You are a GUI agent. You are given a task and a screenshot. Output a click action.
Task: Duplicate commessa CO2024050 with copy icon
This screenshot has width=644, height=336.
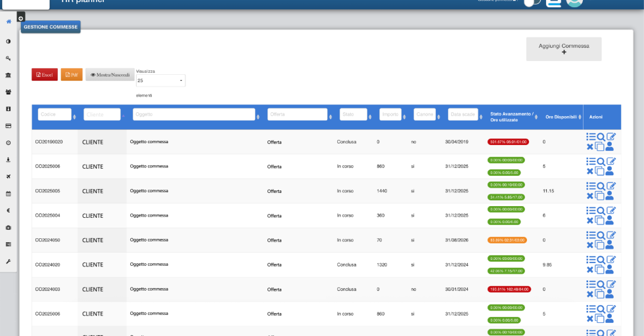click(x=599, y=245)
